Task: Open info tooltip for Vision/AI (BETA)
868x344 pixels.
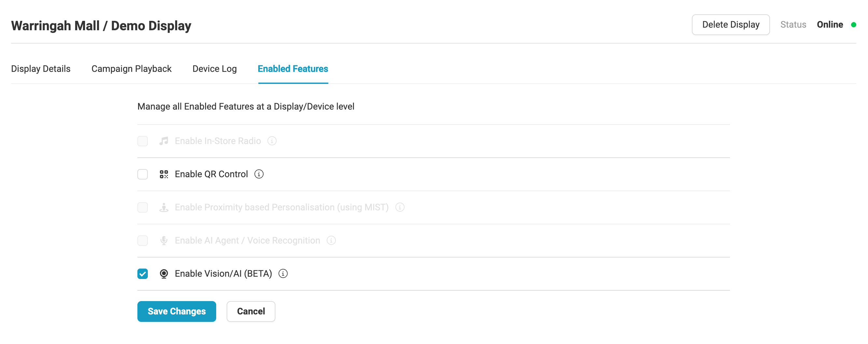Action: tap(283, 274)
